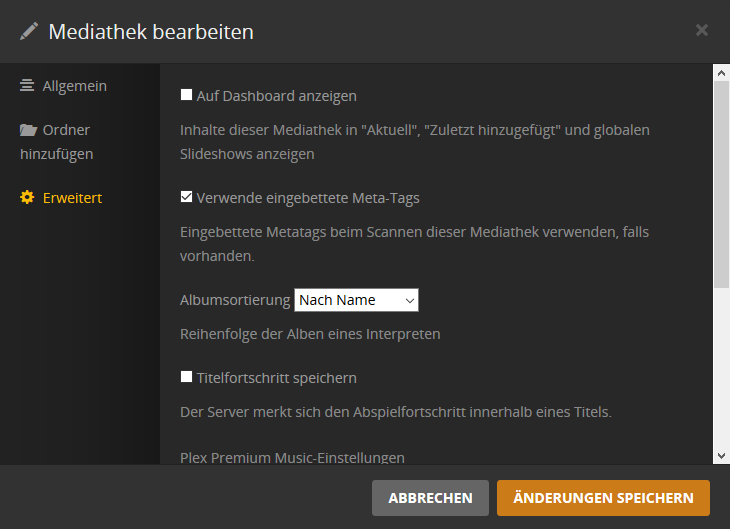Click the pencil edit icon in title
This screenshot has width=730, height=529.
pyautogui.click(x=29, y=31)
